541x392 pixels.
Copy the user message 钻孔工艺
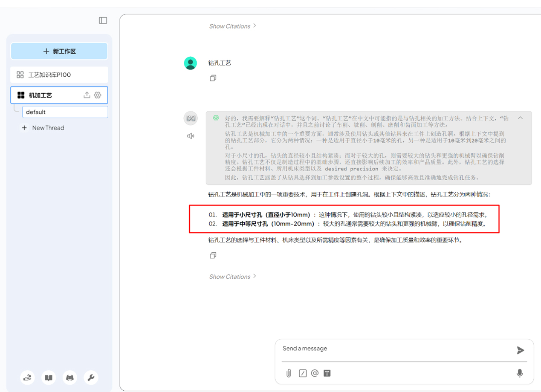click(x=213, y=78)
